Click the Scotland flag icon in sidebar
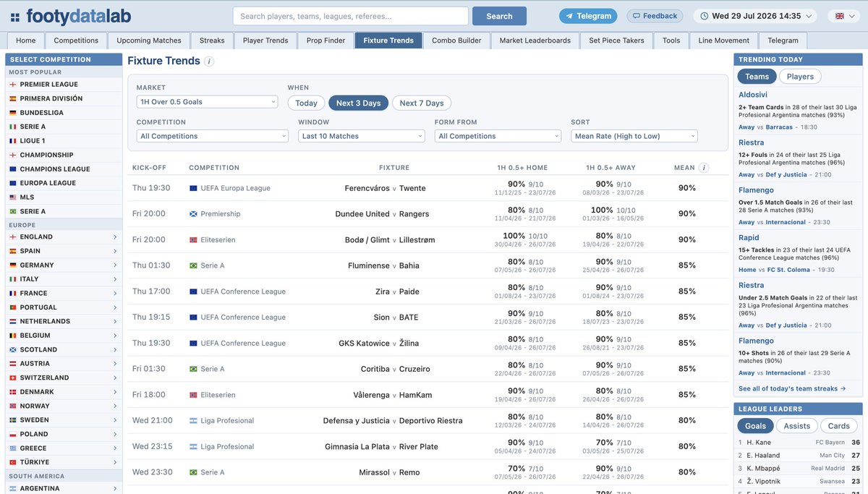 (12, 349)
